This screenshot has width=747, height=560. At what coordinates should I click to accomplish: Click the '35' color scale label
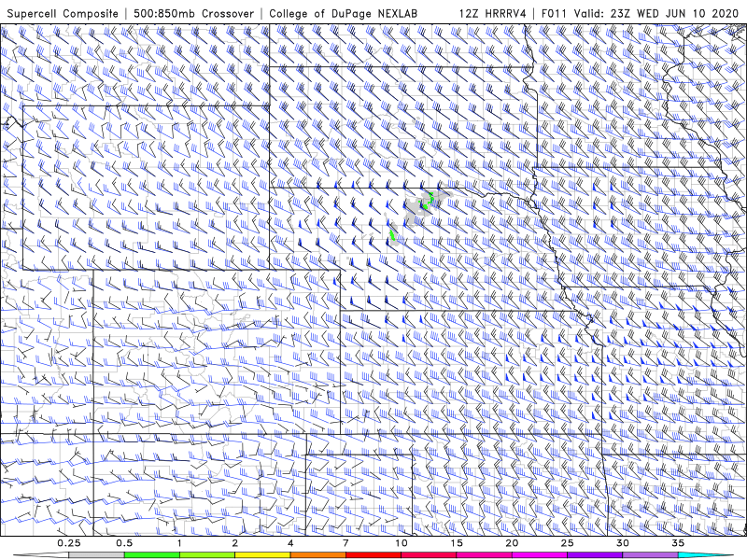[x=678, y=543]
